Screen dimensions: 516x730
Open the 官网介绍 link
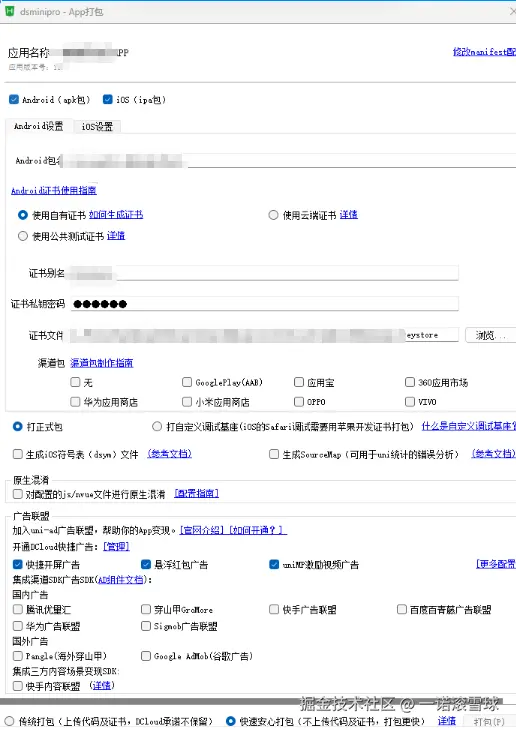pyautogui.click(x=202, y=530)
